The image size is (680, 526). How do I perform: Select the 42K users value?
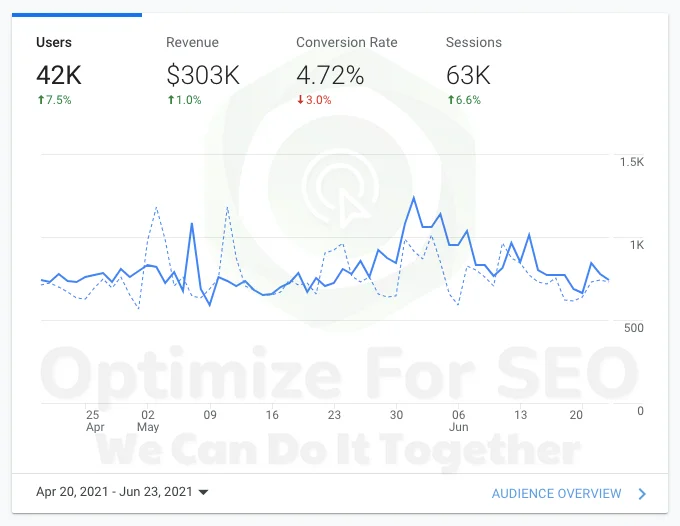pos(59,75)
